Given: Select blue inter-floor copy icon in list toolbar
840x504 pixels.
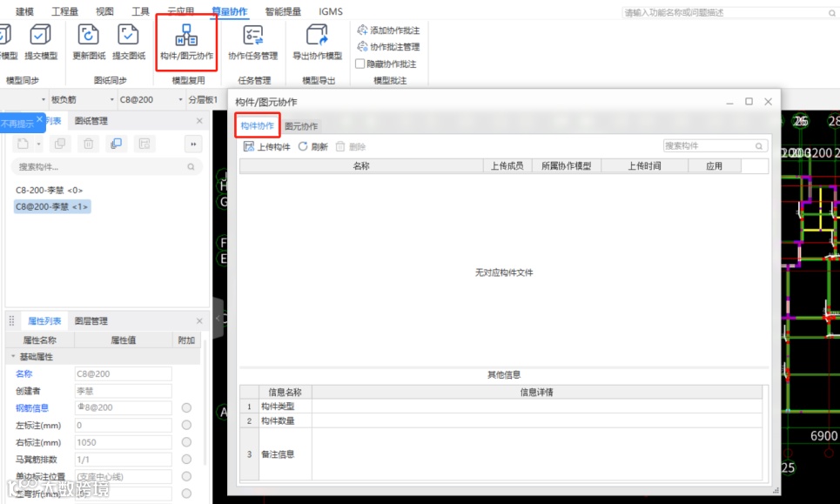Looking at the screenshot, I should pyautogui.click(x=117, y=144).
